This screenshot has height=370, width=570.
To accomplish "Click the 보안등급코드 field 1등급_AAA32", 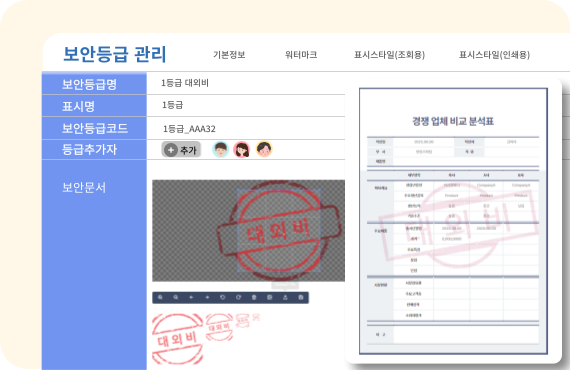I will (246, 128).
